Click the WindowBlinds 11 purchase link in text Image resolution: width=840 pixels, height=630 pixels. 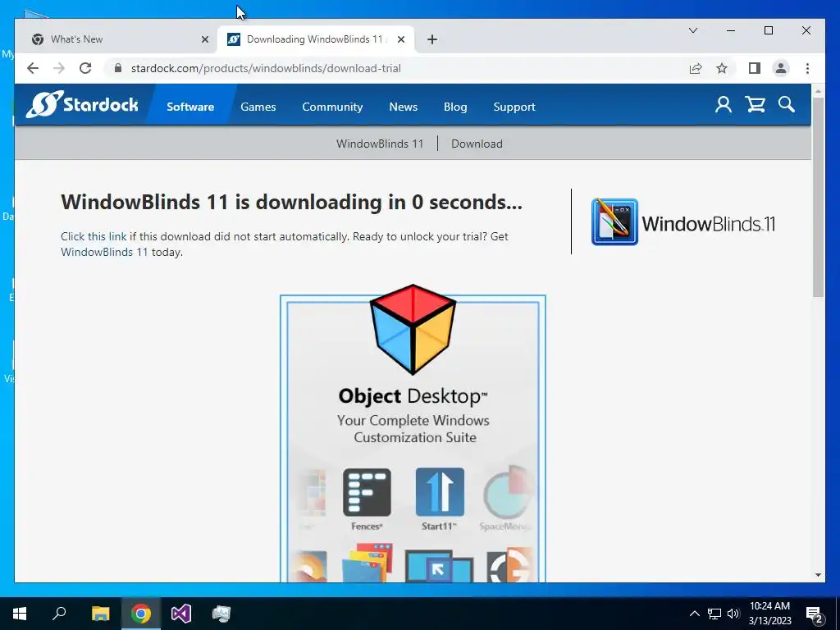[x=104, y=252]
